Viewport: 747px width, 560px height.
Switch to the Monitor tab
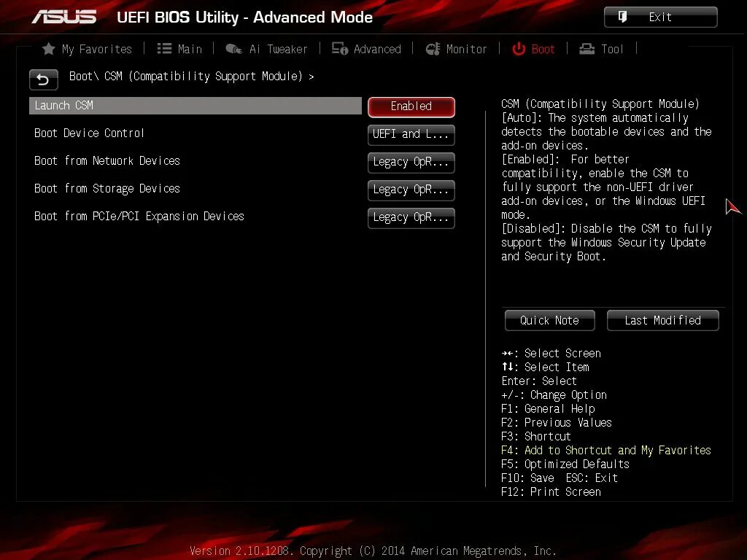tap(456, 49)
